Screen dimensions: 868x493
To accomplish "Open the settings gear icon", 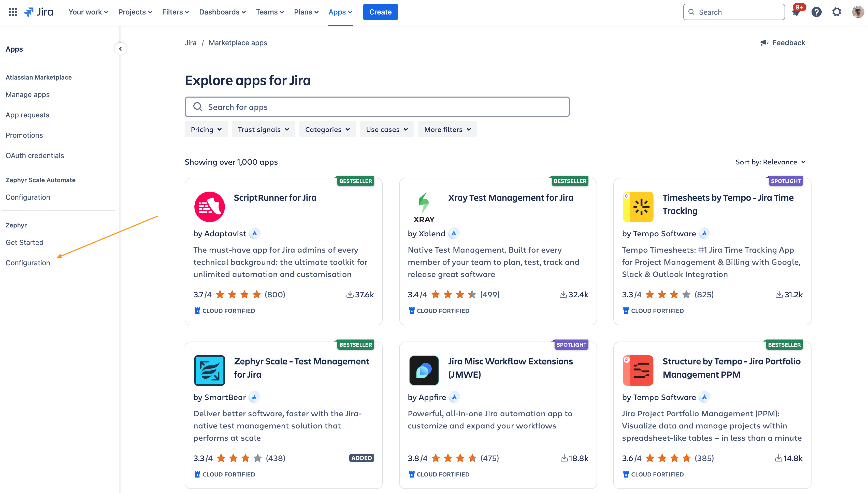I will tap(836, 12).
